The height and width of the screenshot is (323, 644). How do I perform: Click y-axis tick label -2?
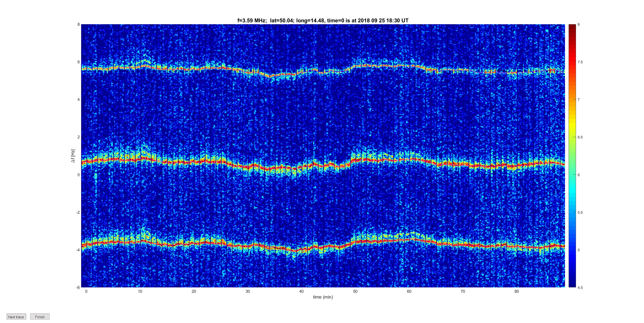[x=78, y=212]
